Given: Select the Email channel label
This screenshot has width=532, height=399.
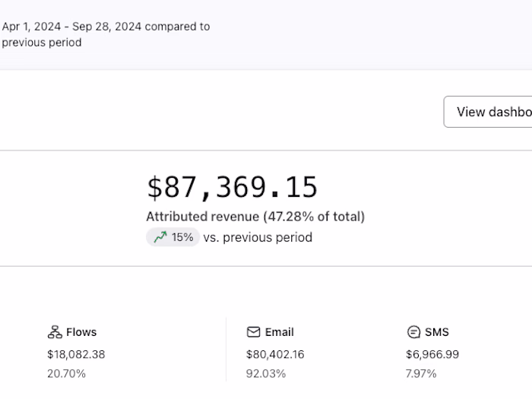Looking at the screenshot, I should pyautogui.click(x=280, y=332).
